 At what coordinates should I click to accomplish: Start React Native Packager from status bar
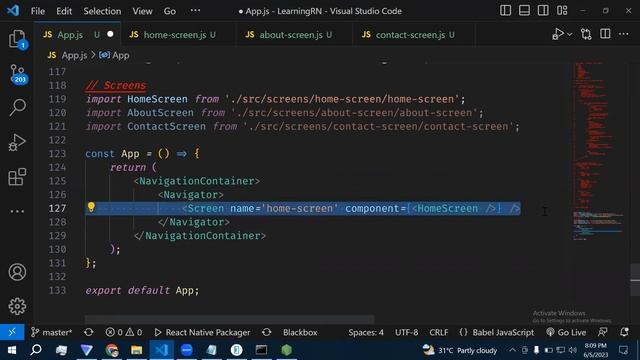202,332
